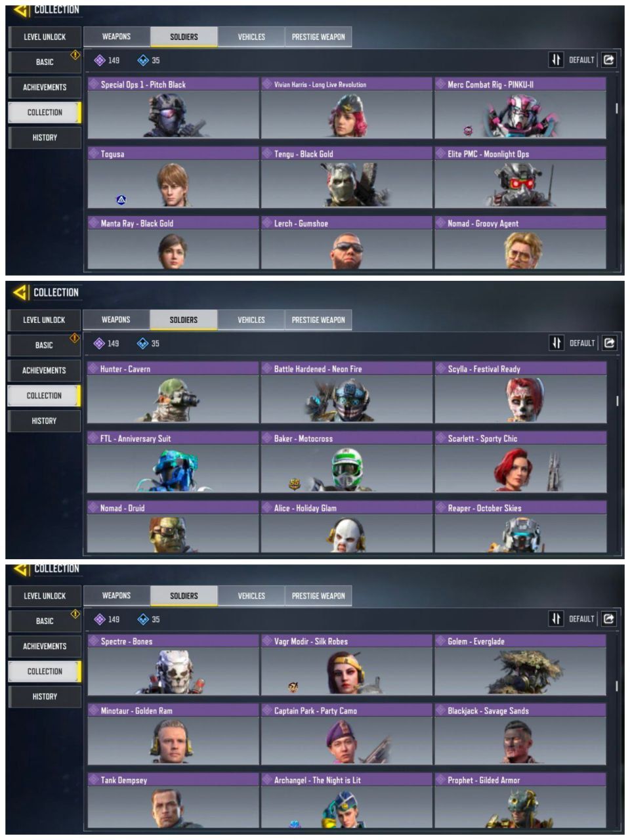Select the Special Ops 1 - Pitch Black skin
The height and width of the screenshot is (840, 630).
click(x=173, y=108)
